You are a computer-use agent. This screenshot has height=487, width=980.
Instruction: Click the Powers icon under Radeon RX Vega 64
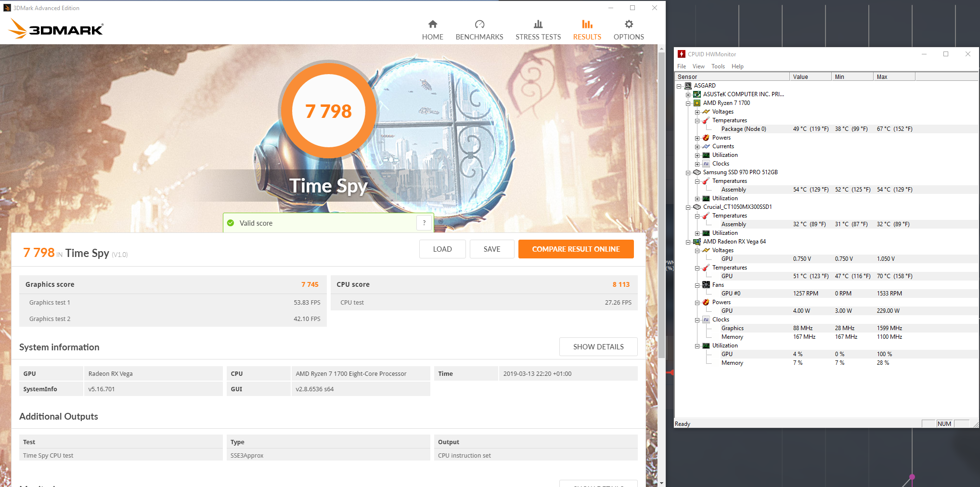706,302
